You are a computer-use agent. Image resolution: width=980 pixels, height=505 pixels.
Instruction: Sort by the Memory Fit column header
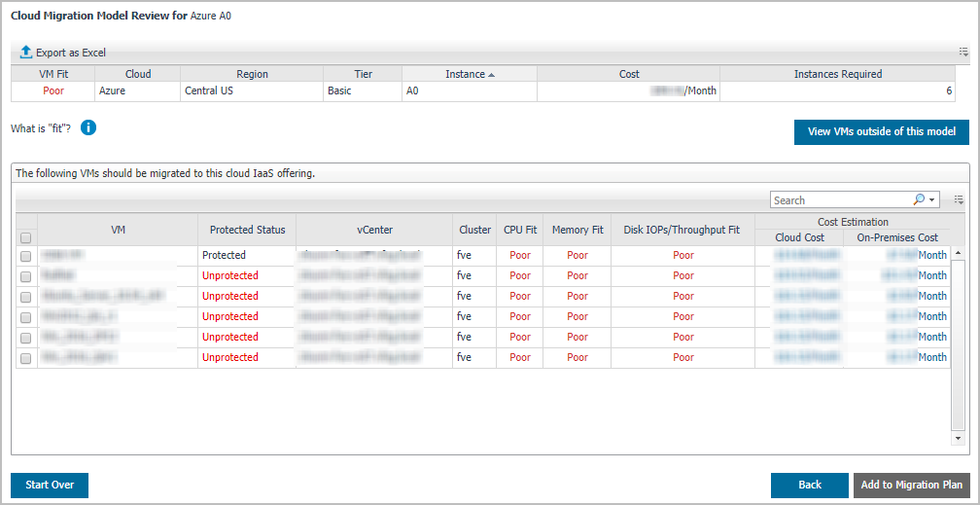(577, 230)
